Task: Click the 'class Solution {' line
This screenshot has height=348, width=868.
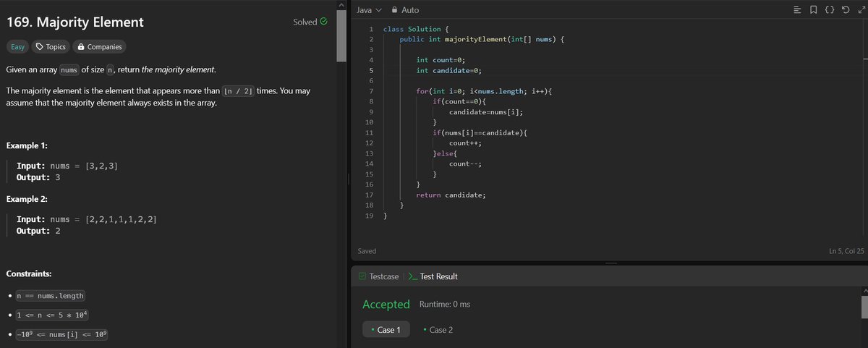Action: pos(416,29)
